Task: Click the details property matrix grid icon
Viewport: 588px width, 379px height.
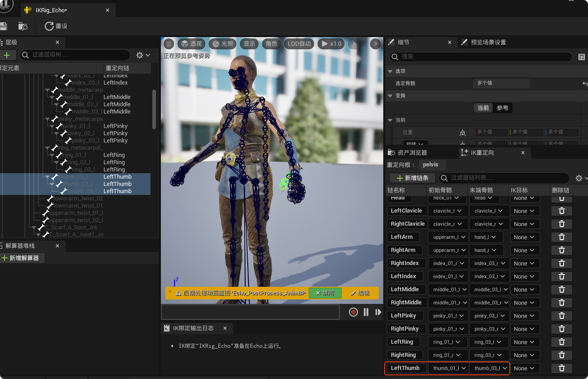Action: point(581,57)
